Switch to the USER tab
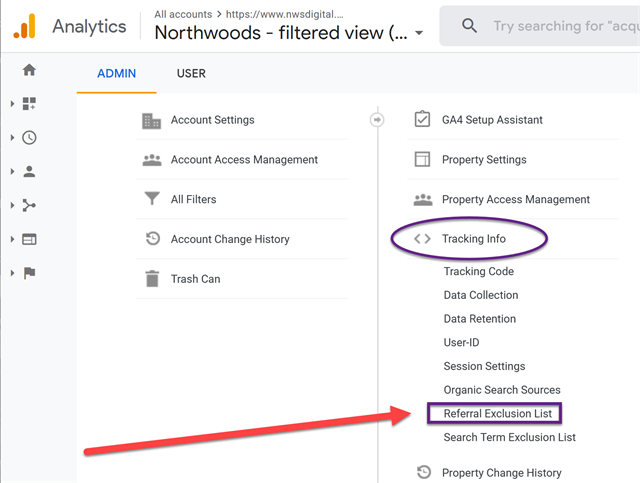This screenshot has height=483, width=640. tap(191, 73)
